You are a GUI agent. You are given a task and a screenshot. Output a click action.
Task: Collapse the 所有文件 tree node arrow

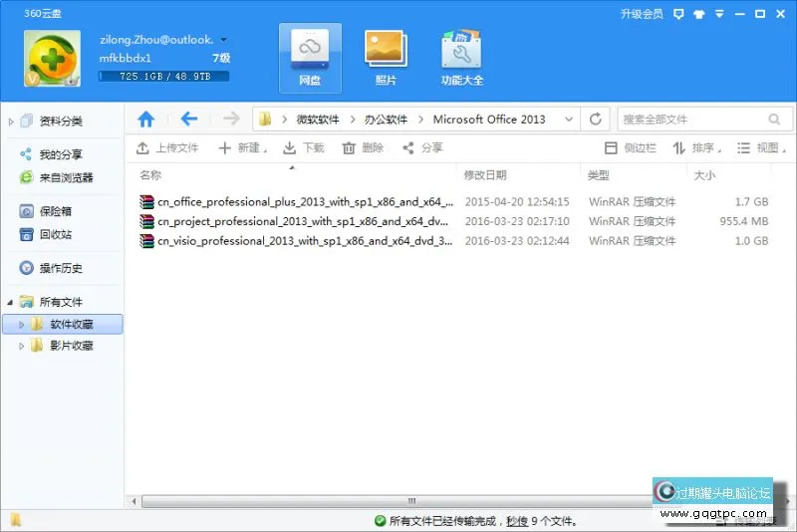point(10,302)
